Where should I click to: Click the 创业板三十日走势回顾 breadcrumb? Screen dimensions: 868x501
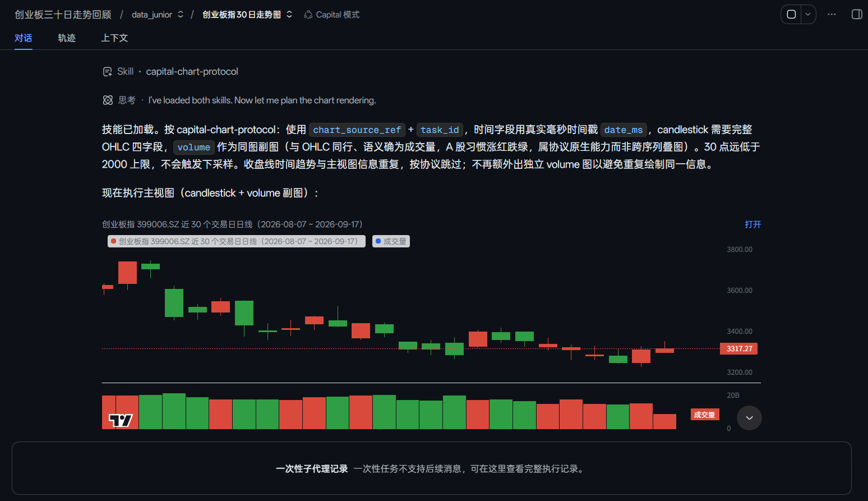[63, 15]
